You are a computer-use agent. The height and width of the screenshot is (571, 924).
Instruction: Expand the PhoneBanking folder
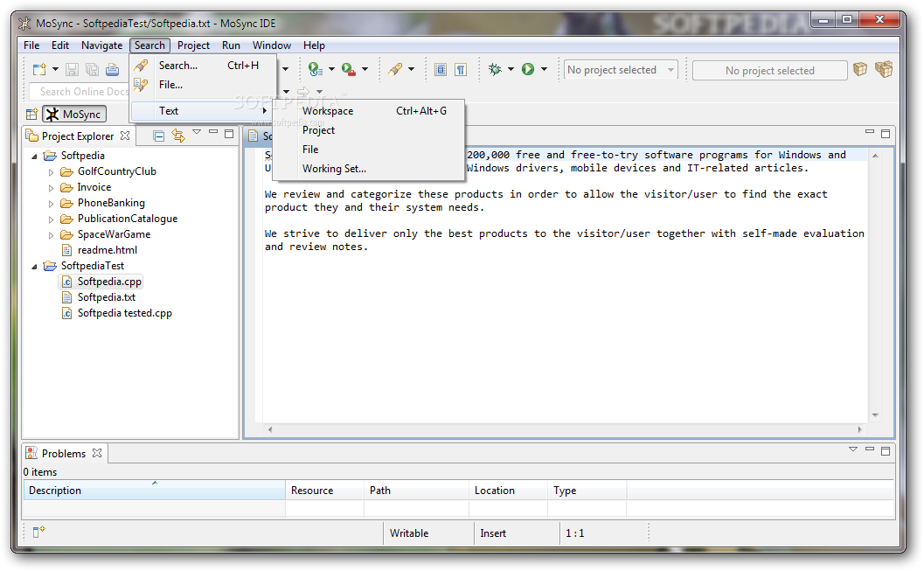point(51,203)
